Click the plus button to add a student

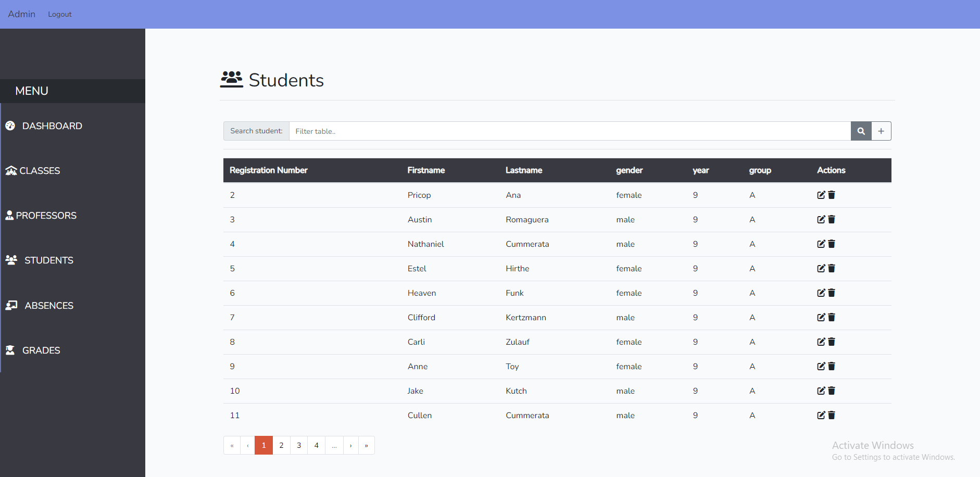[x=881, y=131]
